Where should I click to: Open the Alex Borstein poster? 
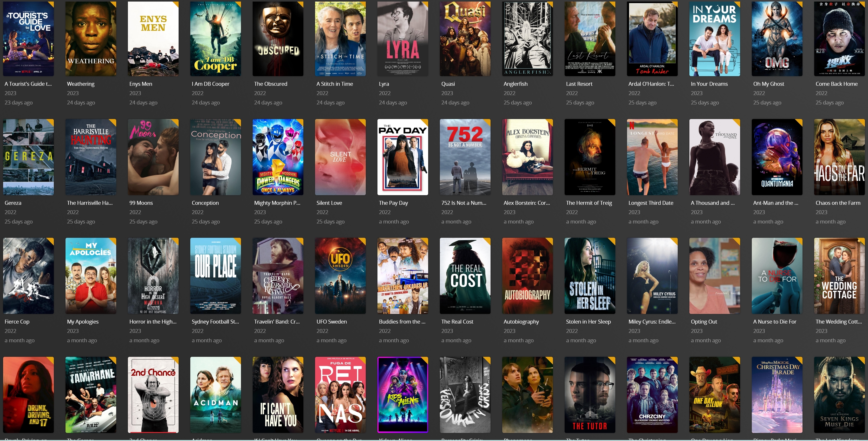point(527,157)
